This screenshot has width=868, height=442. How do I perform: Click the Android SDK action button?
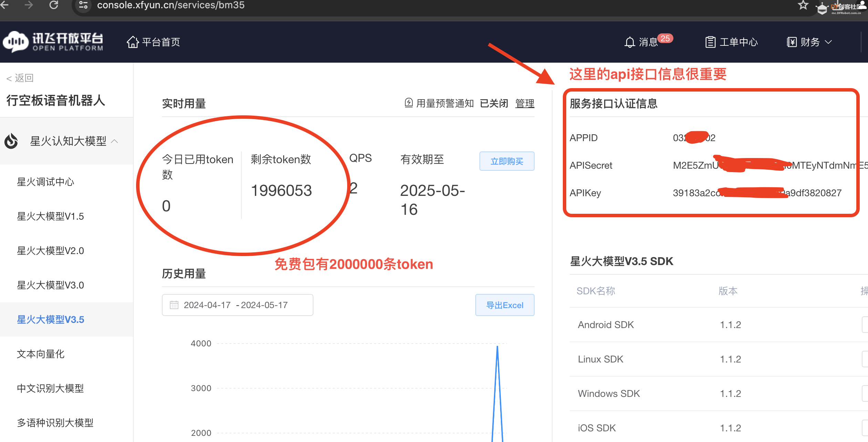(865, 325)
